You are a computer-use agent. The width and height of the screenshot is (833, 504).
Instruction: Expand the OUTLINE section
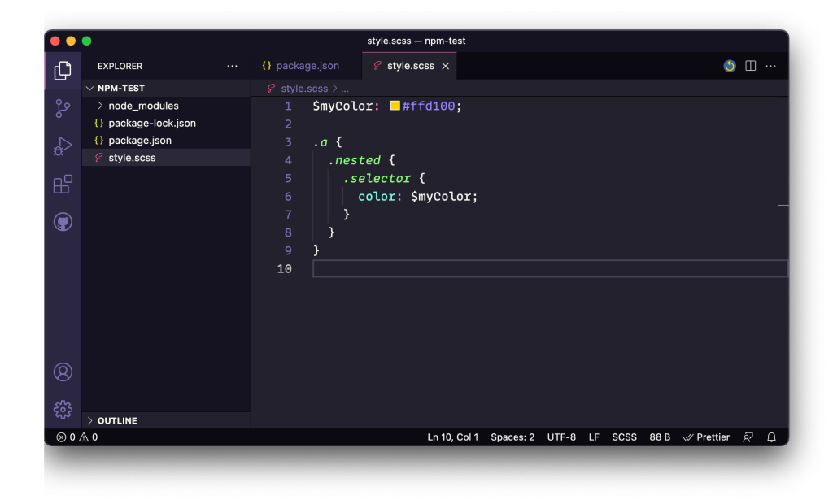(166, 420)
